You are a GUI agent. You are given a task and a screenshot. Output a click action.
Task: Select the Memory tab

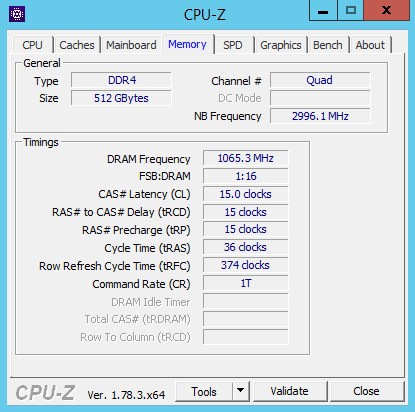(187, 44)
